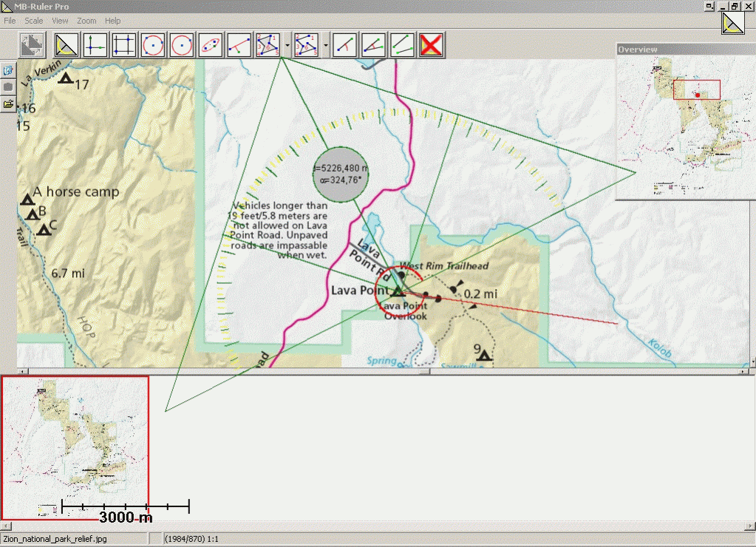
Task: Select the parallel lines tool
Action: point(403,45)
